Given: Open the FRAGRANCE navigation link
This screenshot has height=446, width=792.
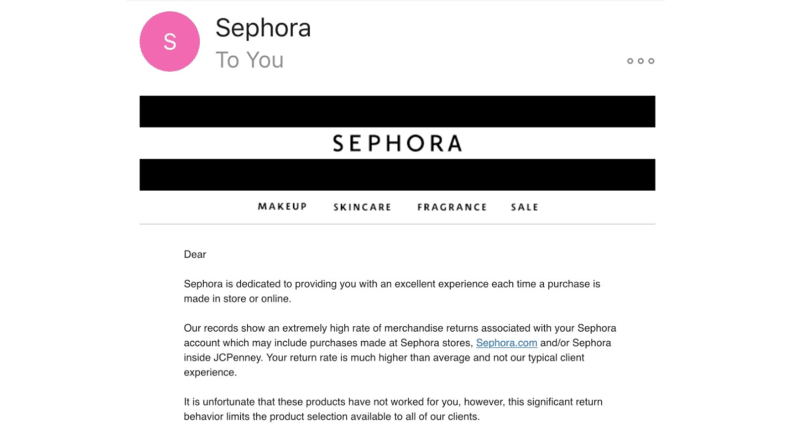Looking at the screenshot, I should [x=452, y=207].
